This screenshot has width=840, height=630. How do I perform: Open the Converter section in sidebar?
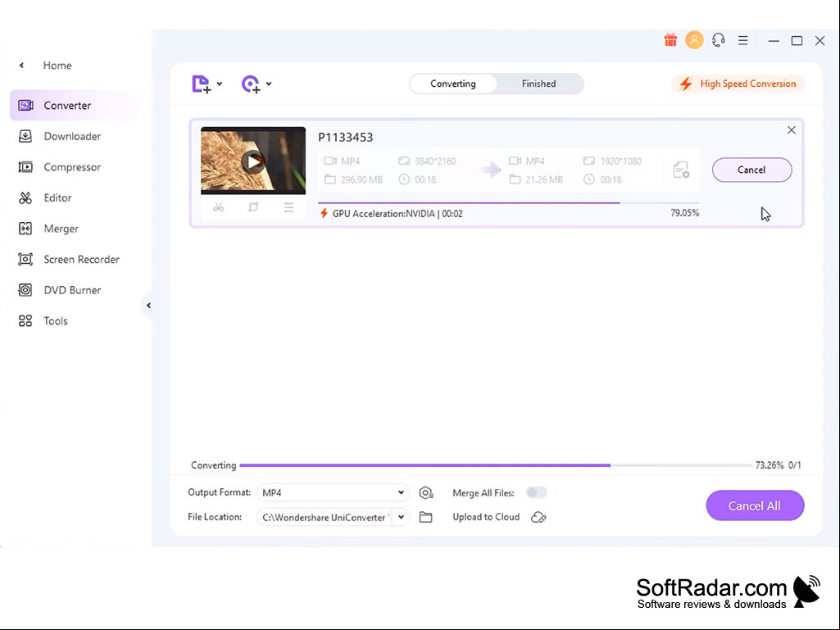point(75,106)
